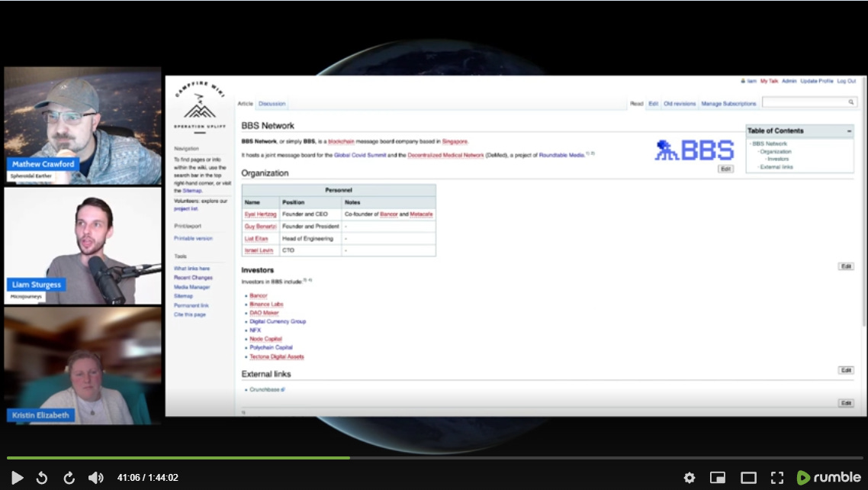This screenshot has height=490, width=868.
Task: Jump to Organization in Table of Contents
Action: pos(775,151)
